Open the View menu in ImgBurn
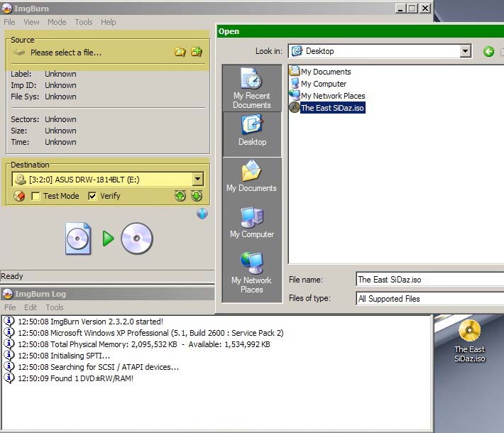 point(31,22)
